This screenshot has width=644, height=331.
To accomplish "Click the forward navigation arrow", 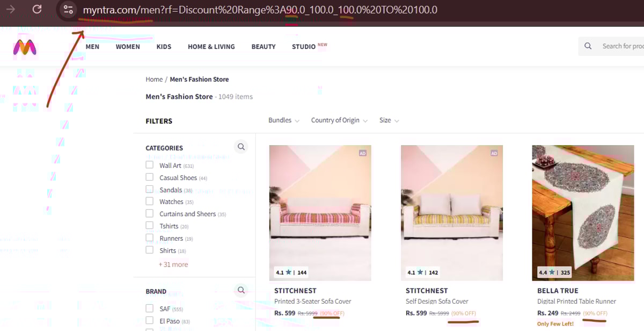I will 10,9.
